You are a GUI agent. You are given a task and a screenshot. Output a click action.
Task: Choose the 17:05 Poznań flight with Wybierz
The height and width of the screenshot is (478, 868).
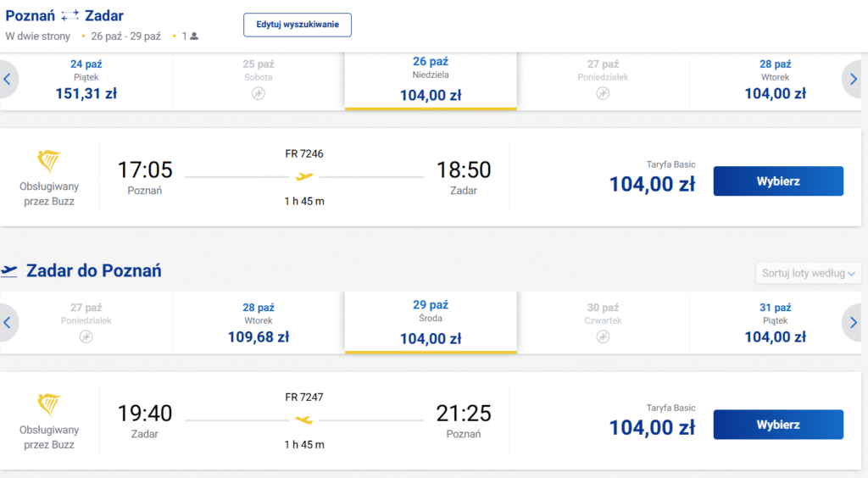(x=778, y=181)
